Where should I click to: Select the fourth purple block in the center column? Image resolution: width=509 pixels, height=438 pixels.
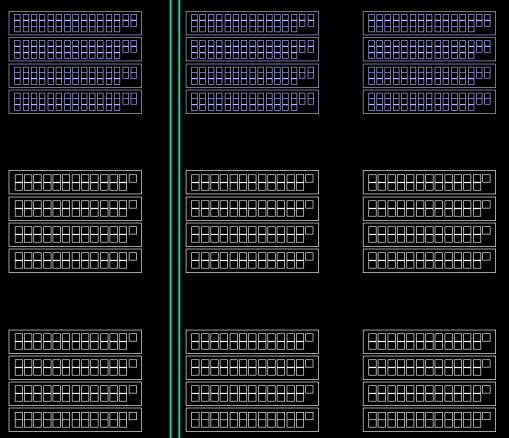(x=252, y=102)
